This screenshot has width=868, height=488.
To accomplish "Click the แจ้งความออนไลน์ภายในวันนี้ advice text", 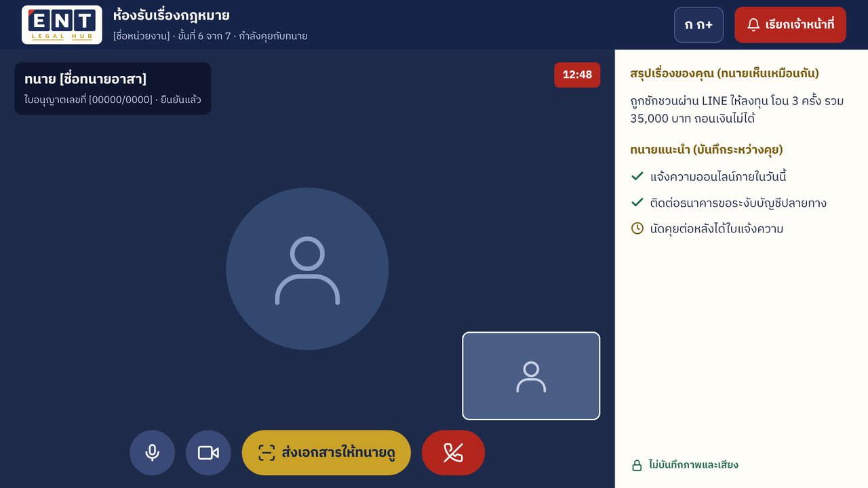I will point(718,177).
